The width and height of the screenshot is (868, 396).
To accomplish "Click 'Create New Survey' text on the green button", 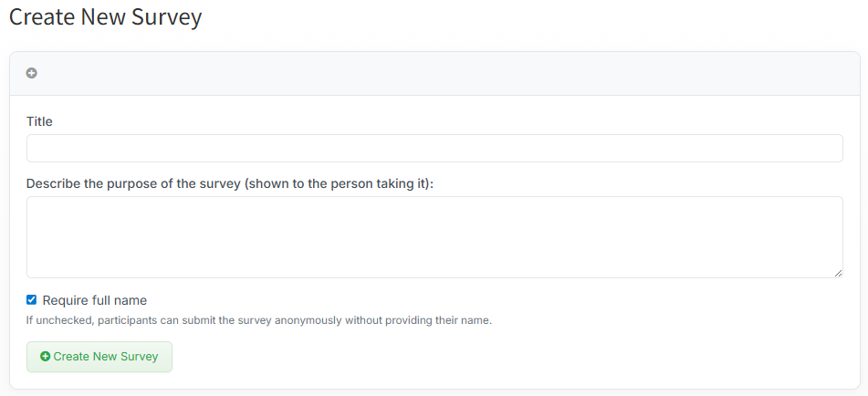I will coord(106,357).
